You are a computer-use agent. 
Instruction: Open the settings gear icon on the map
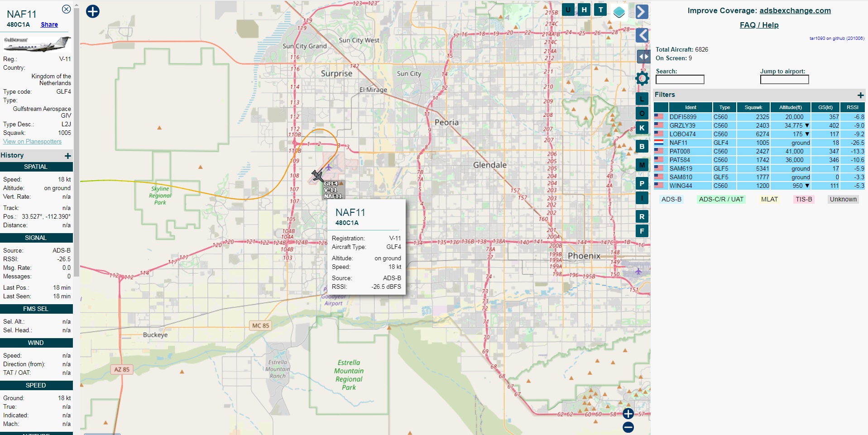(x=642, y=78)
